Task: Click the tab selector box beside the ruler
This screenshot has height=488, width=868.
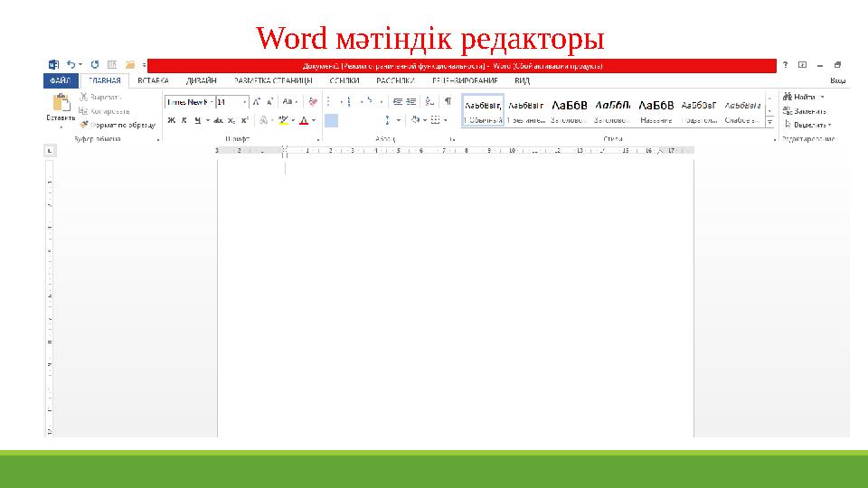Action: (x=50, y=151)
